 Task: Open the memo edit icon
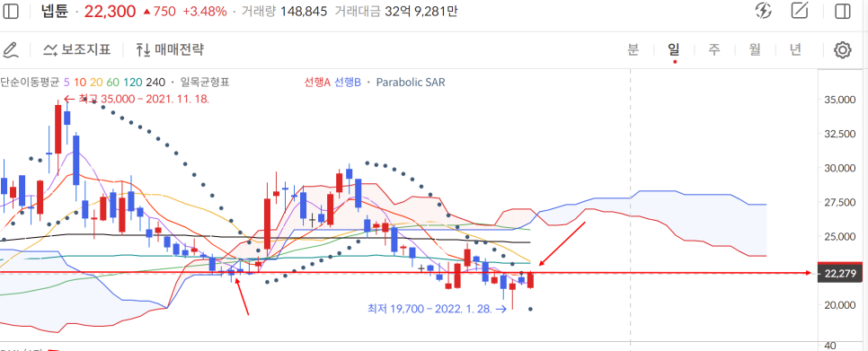click(x=800, y=11)
